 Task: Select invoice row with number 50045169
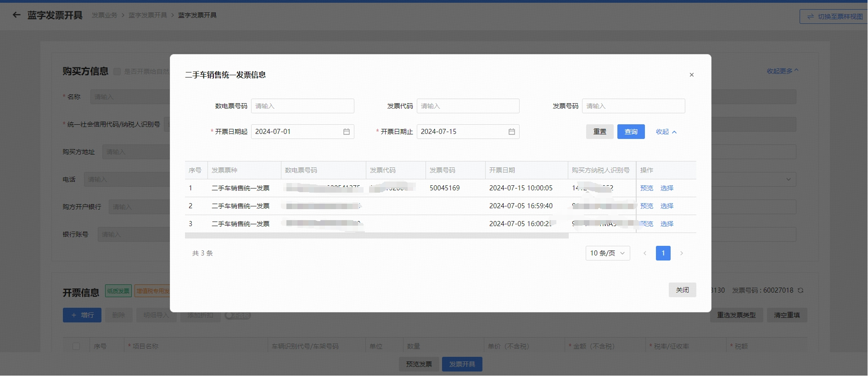pos(666,188)
